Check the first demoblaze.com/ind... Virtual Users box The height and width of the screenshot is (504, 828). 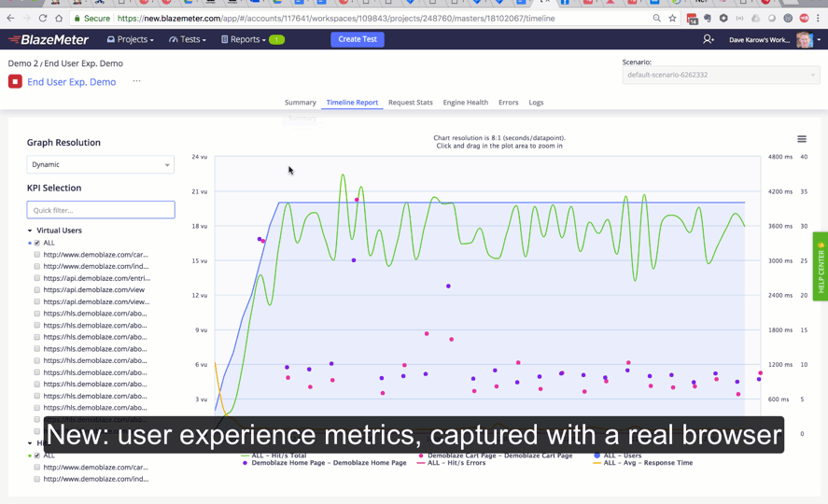tap(37, 266)
